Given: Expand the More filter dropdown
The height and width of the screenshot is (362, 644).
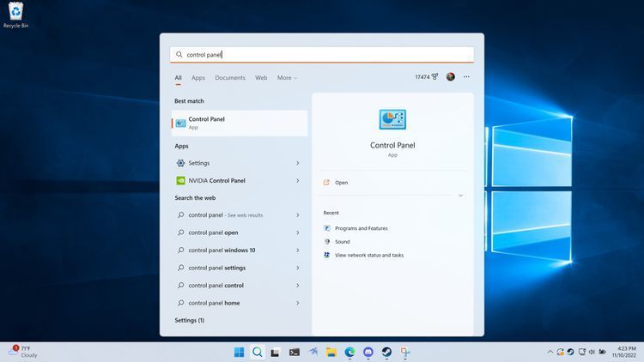Looking at the screenshot, I should tap(287, 78).
